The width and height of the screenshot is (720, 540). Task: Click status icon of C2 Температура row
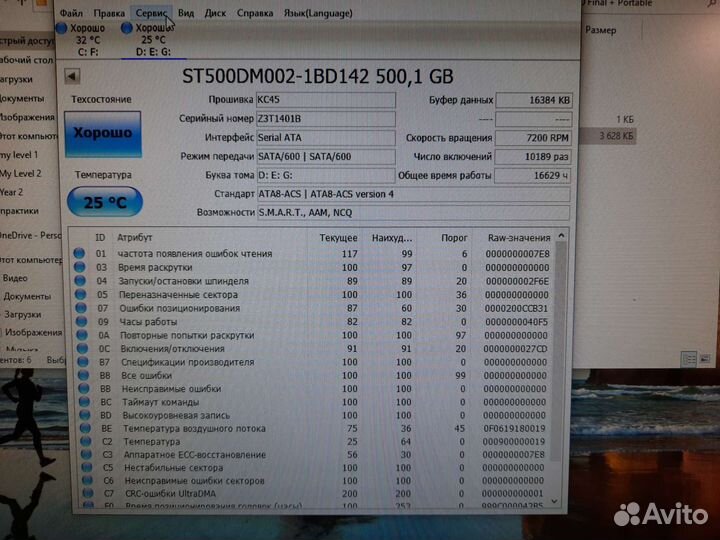[85, 441]
